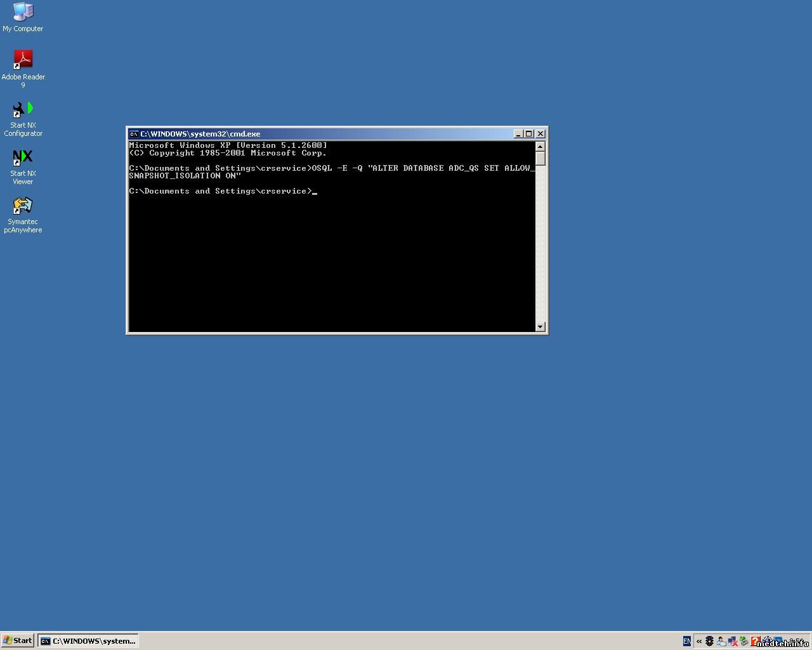Click the traffic light tray icon
Viewport: 812px width, 650px height.
pos(710,641)
